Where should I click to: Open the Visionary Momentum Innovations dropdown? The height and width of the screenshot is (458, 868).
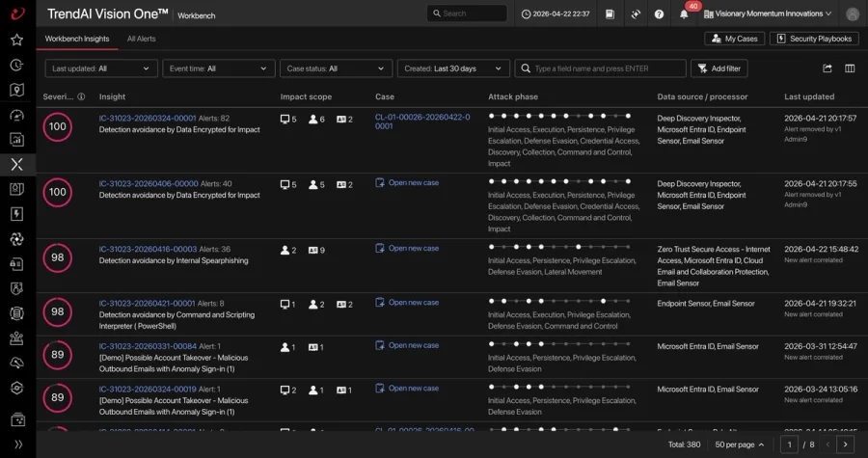click(768, 13)
